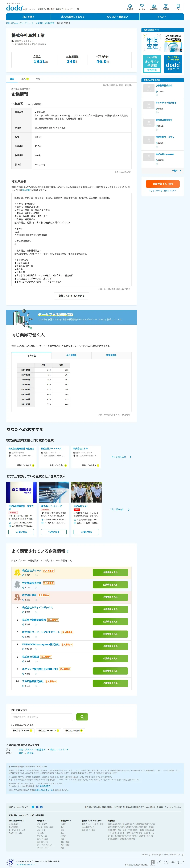Viewport: 190px width, 868px height.
Task: Open 株式会社ワークマン in sidebar
Action: pos(165,137)
